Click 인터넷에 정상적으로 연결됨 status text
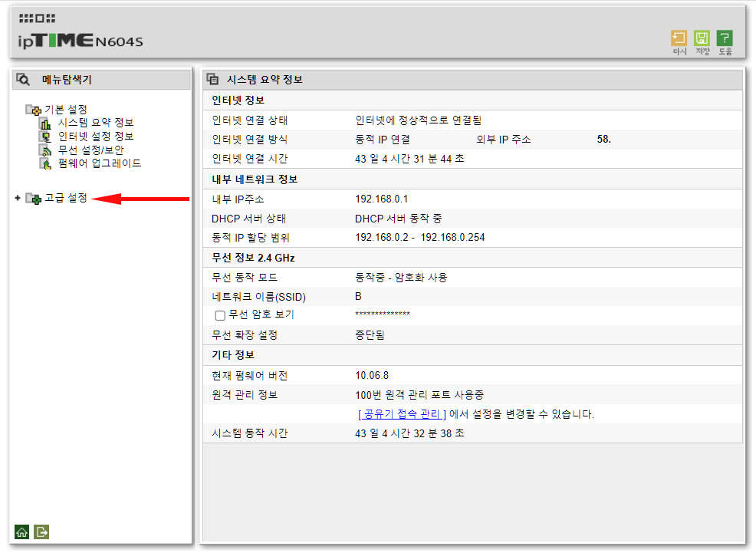Viewport: 756px width, 553px height. click(x=418, y=120)
